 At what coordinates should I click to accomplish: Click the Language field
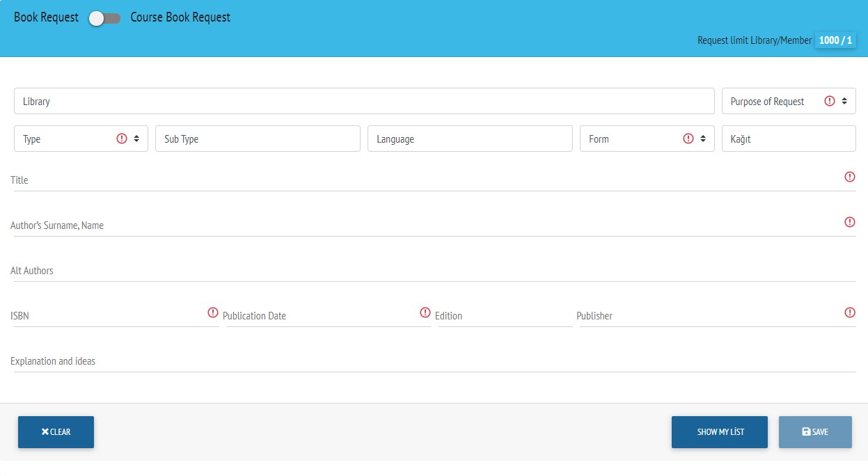point(470,138)
